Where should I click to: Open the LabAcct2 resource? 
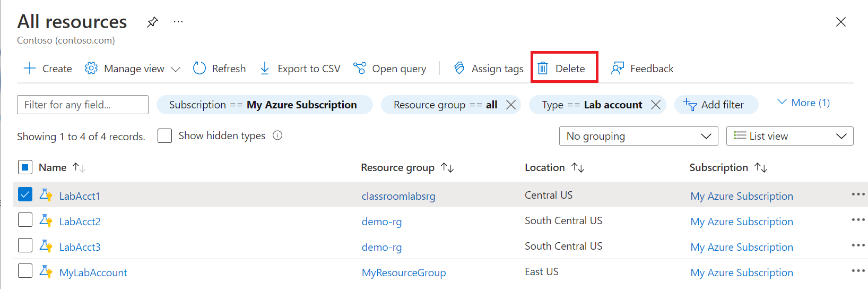80,222
